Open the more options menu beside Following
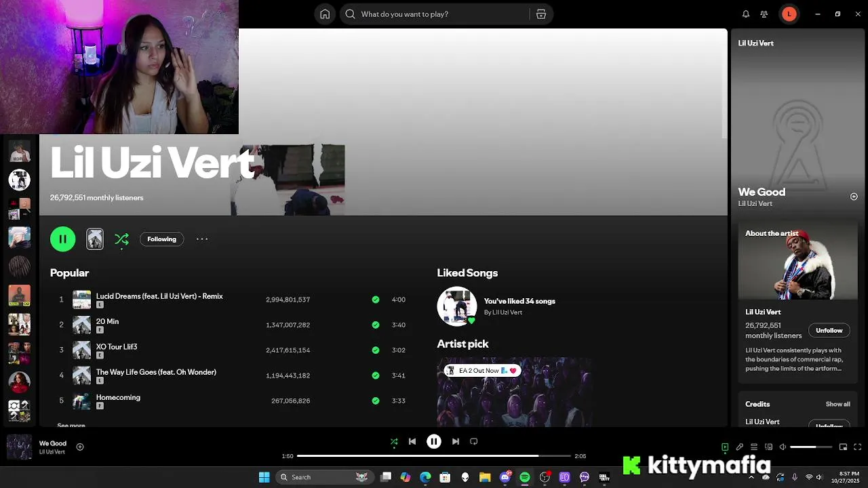 click(x=202, y=239)
